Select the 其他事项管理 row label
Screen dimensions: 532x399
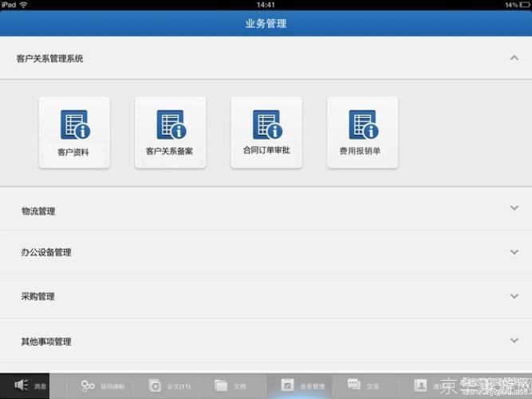point(46,342)
